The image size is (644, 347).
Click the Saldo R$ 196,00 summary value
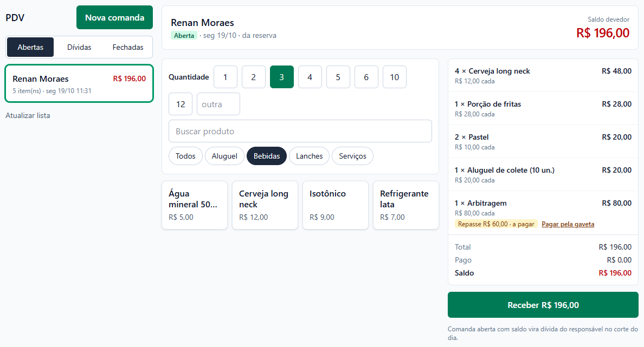(615, 273)
